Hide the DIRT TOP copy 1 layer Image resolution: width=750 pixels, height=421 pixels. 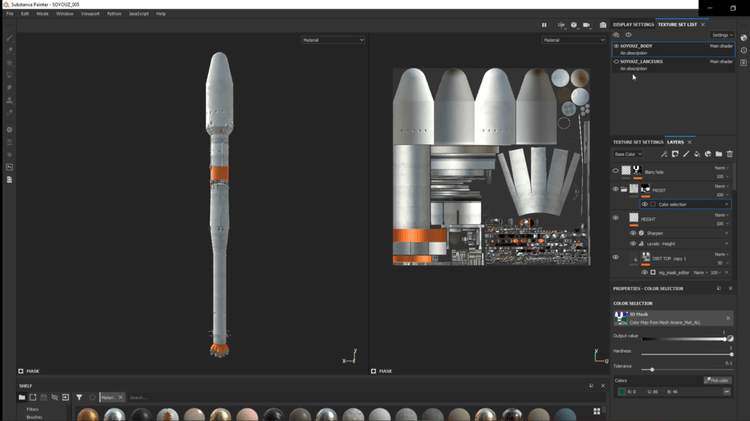(616, 257)
